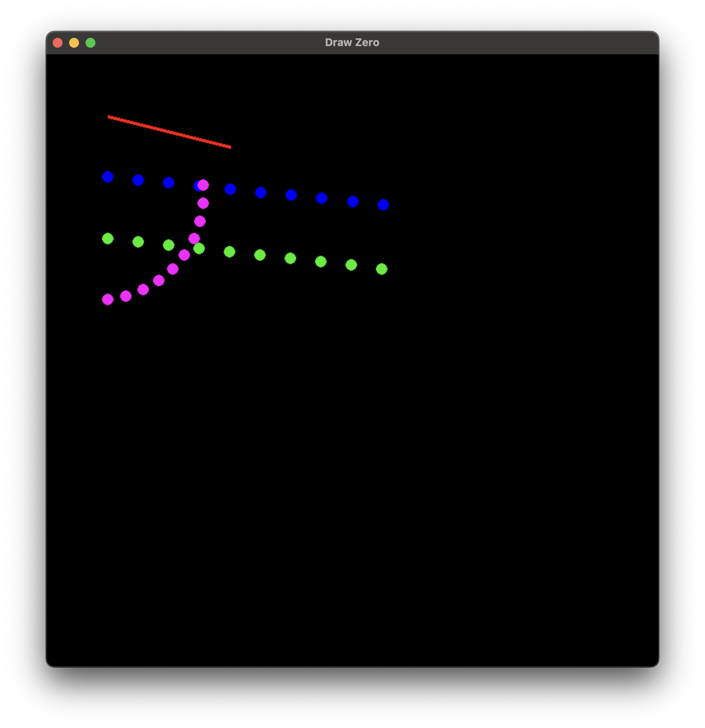The image size is (705, 728).
Task: Pick the second green dot from the right
Action: click(x=351, y=265)
